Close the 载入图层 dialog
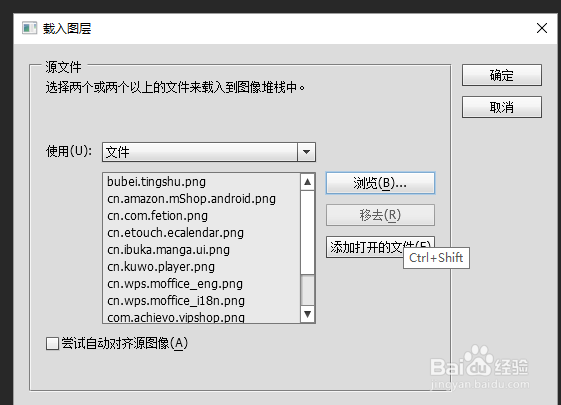The width and height of the screenshot is (561, 405). click(x=542, y=28)
